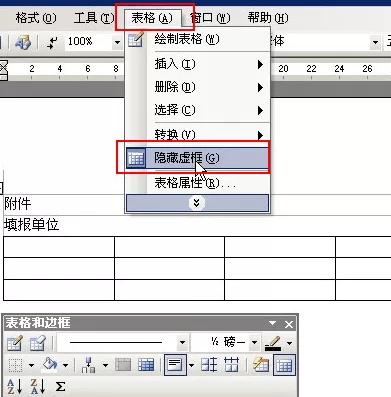This screenshot has height=397, width=391.
Task: Open the 100% zoom dropdown
Action: coord(117,42)
